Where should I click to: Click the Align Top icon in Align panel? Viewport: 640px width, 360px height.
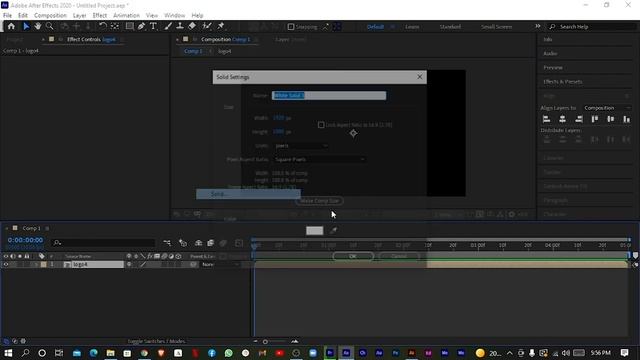pos(595,119)
